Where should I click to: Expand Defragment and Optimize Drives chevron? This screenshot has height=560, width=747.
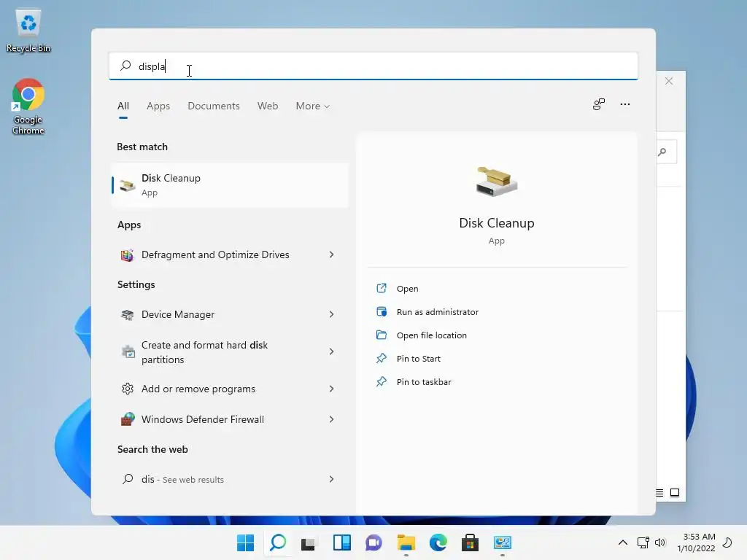point(332,254)
